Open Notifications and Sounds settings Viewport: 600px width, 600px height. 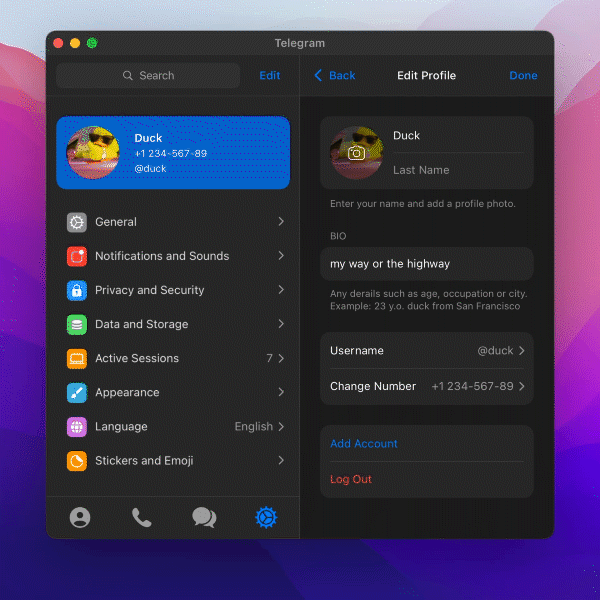[x=162, y=256]
